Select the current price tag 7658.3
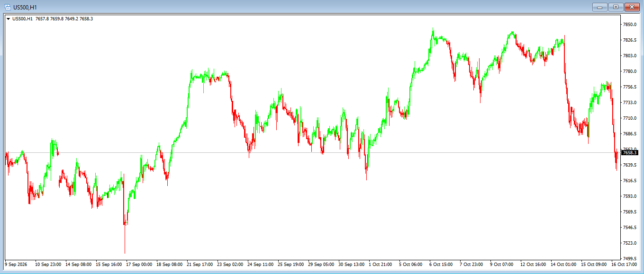644x274 pixels. tap(630, 152)
